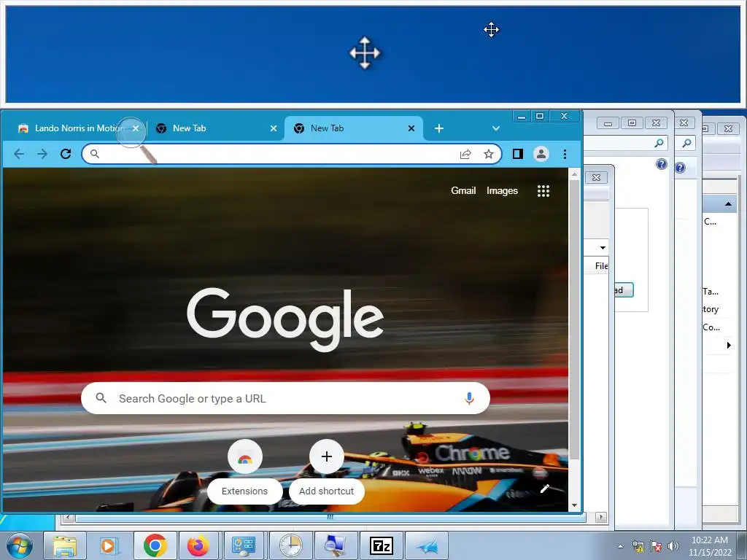The height and width of the screenshot is (560, 747).
Task: Open Firefox from the taskbar
Action: [198, 545]
